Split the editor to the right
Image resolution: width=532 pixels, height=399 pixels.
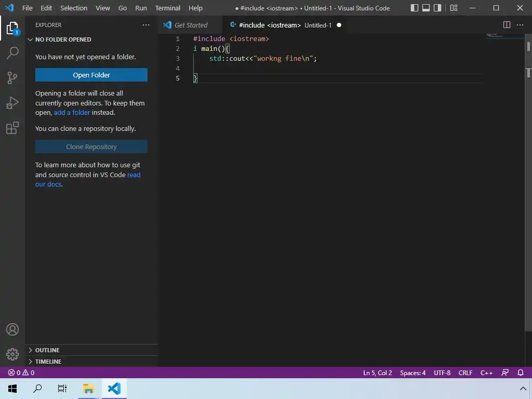507,25
